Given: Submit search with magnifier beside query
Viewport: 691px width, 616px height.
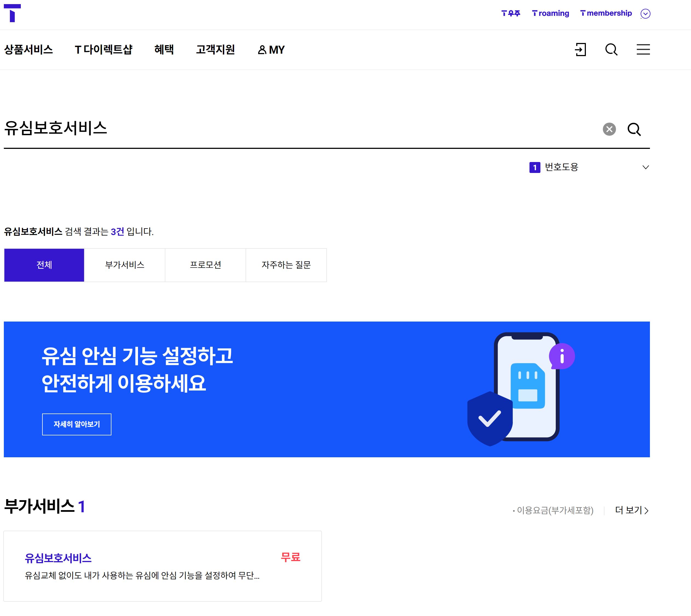Looking at the screenshot, I should click(634, 129).
